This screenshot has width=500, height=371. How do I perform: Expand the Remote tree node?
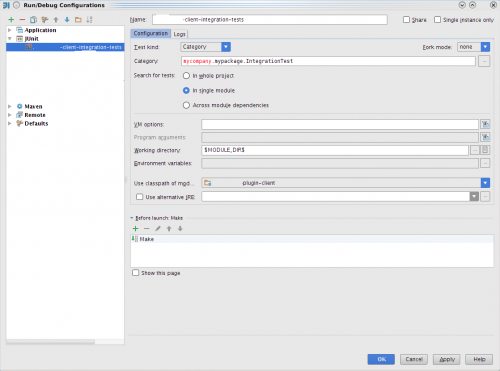point(10,115)
